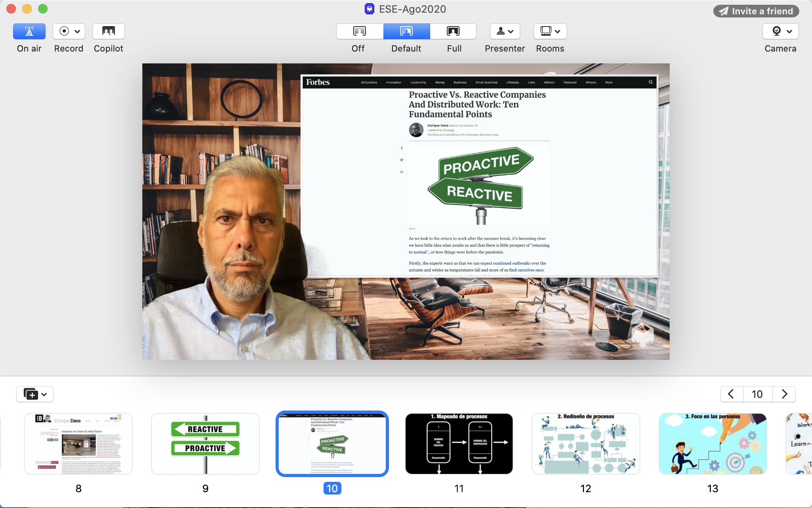The width and height of the screenshot is (812, 508).
Task: Go to the previous slide arrow
Action: click(x=731, y=394)
